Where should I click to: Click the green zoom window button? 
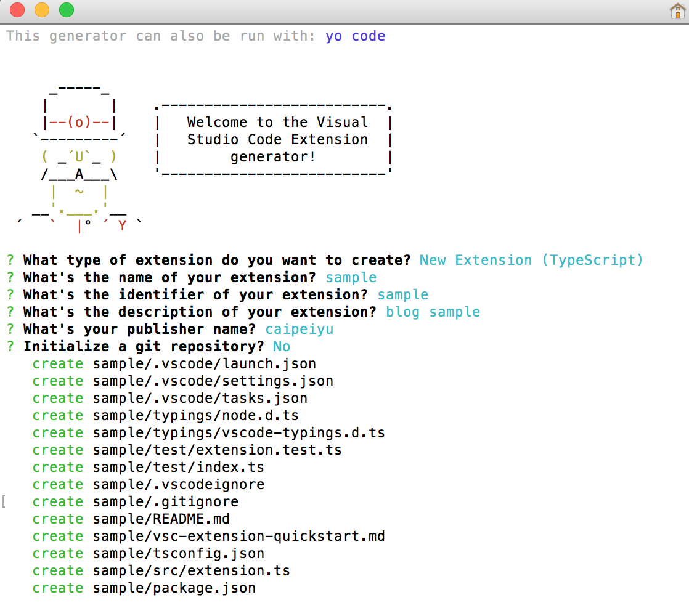(x=67, y=10)
